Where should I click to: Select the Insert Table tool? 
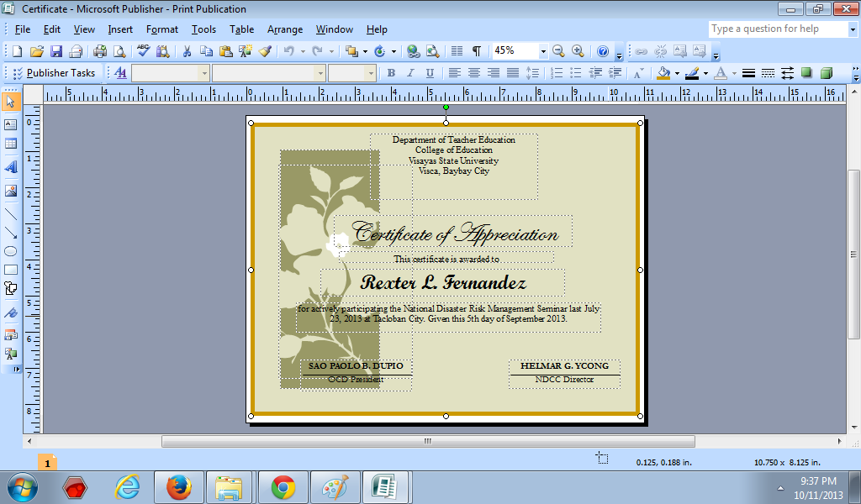tap(11, 144)
